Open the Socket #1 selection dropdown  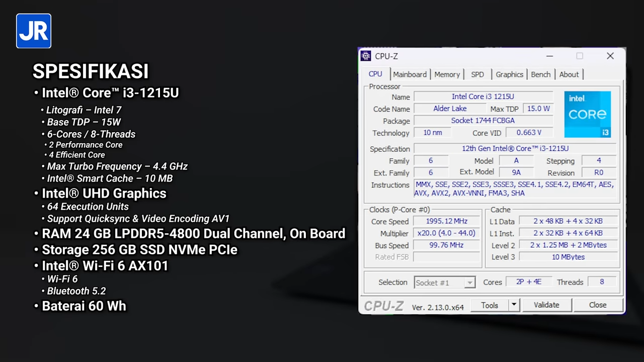click(x=444, y=283)
